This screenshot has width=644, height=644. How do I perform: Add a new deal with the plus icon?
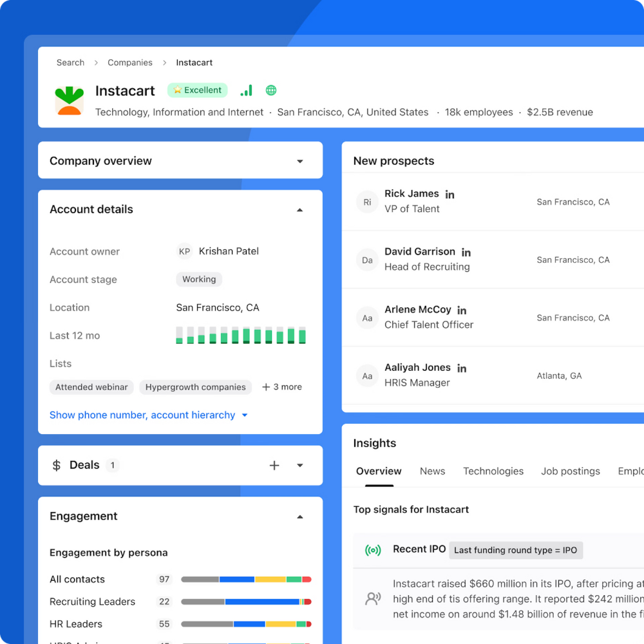(274, 465)
